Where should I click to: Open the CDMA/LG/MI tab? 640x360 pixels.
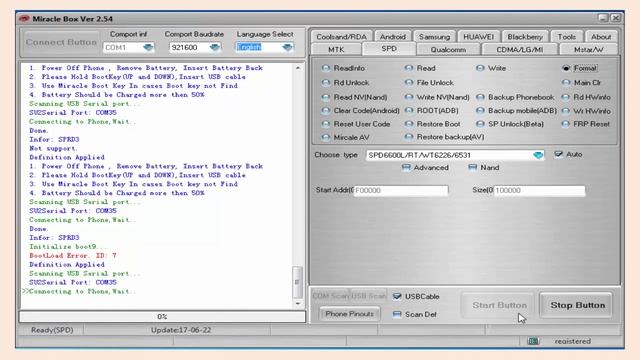[520, 49]
